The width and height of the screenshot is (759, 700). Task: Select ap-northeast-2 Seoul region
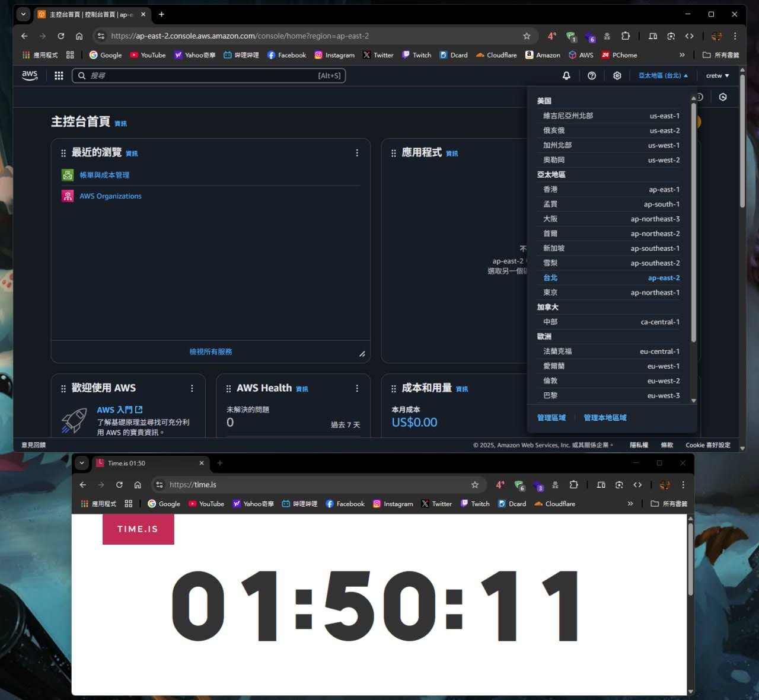[x=611, y=234]
